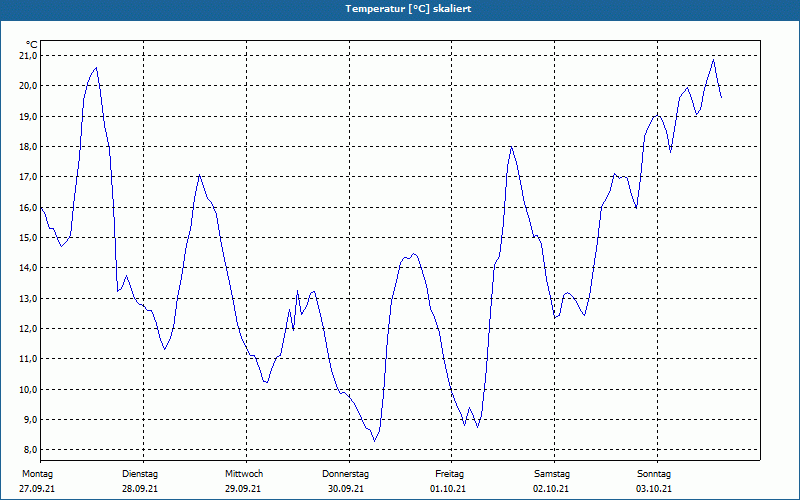Click the 17,0 y-axis label
This screenshot has height=500, width=800.
(x=28, y=177)
